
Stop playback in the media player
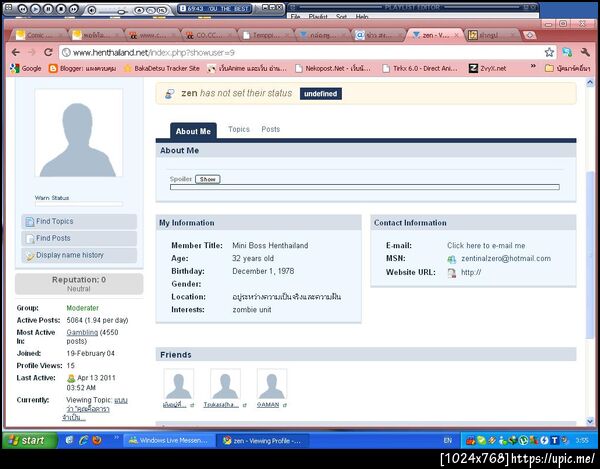pos(61,9)
